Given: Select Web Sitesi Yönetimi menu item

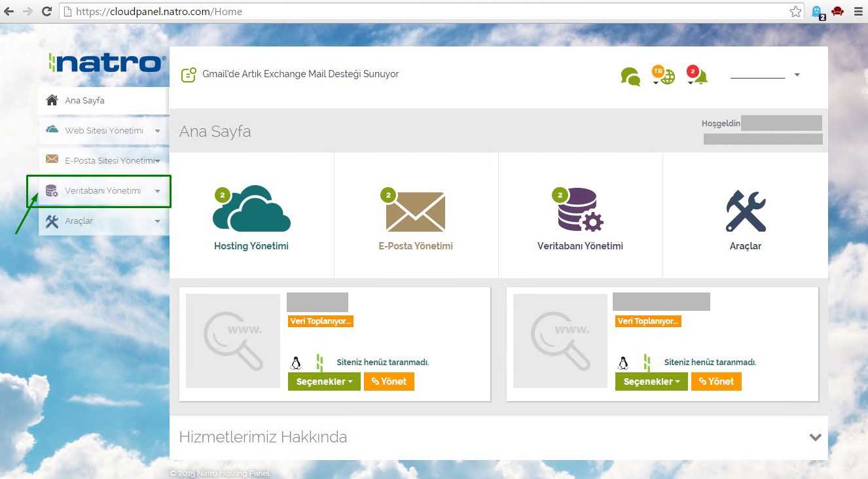Looking at the screenshot, I should click(103, 130).
